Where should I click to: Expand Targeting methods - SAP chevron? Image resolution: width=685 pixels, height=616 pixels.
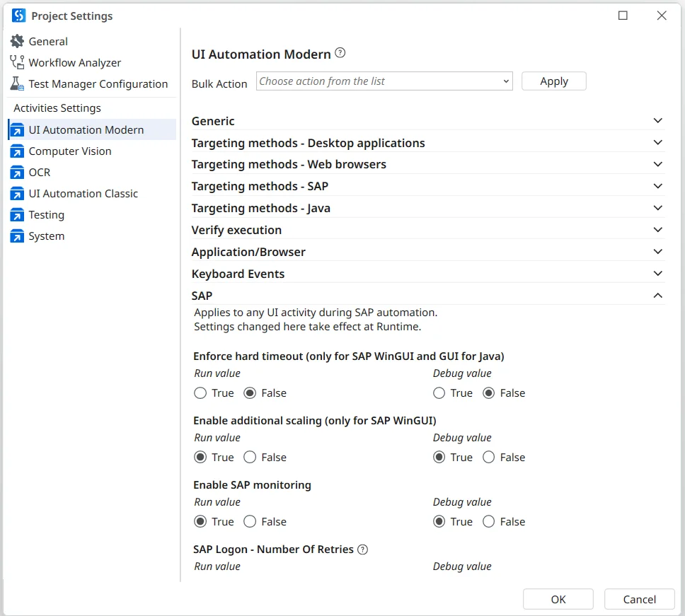[x=657, y=186]
